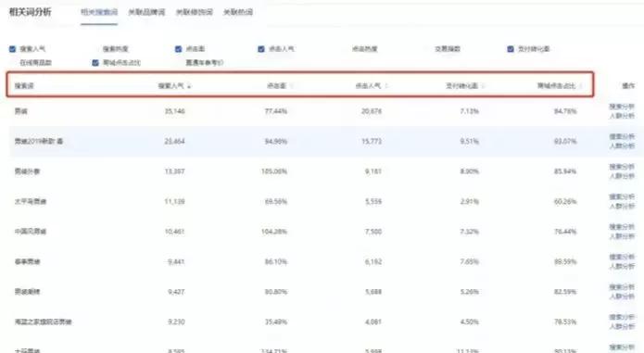
Task: Sort by 搜索人气 using its down-arrow icon
Action: [189, 86]
